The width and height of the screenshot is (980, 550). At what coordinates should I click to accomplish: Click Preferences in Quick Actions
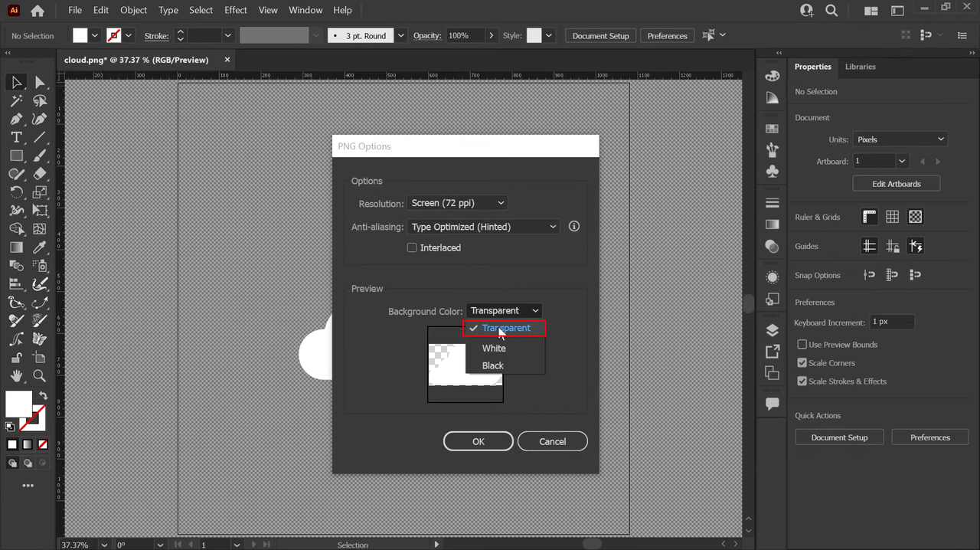[x=930, y=437]
